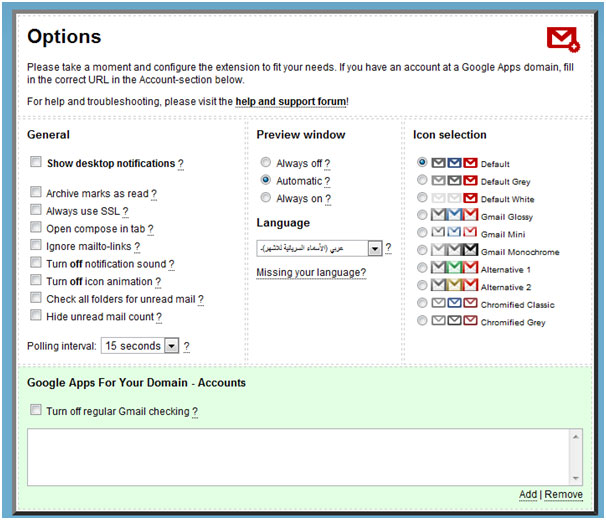Check Archive marks as read
The height and width of the screenshot is (520, 606).
pyautogui.click(x=36, y=192)
